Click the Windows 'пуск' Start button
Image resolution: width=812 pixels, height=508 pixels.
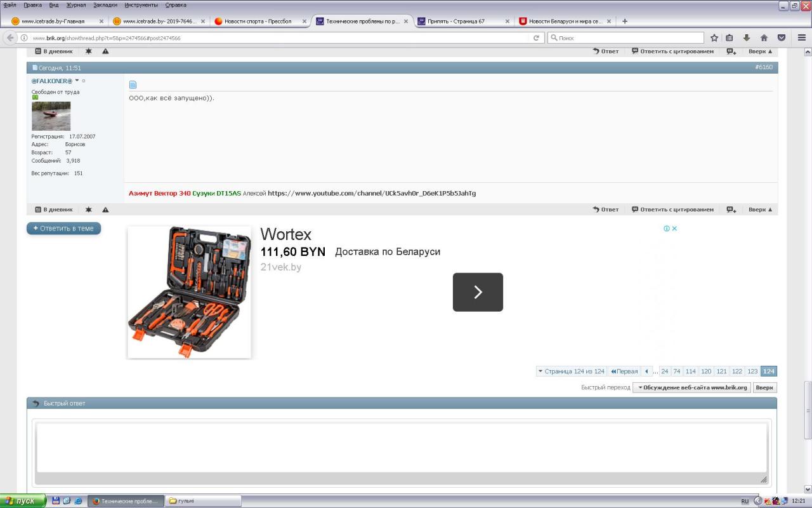pyautogui.click(x=23, y=501)
